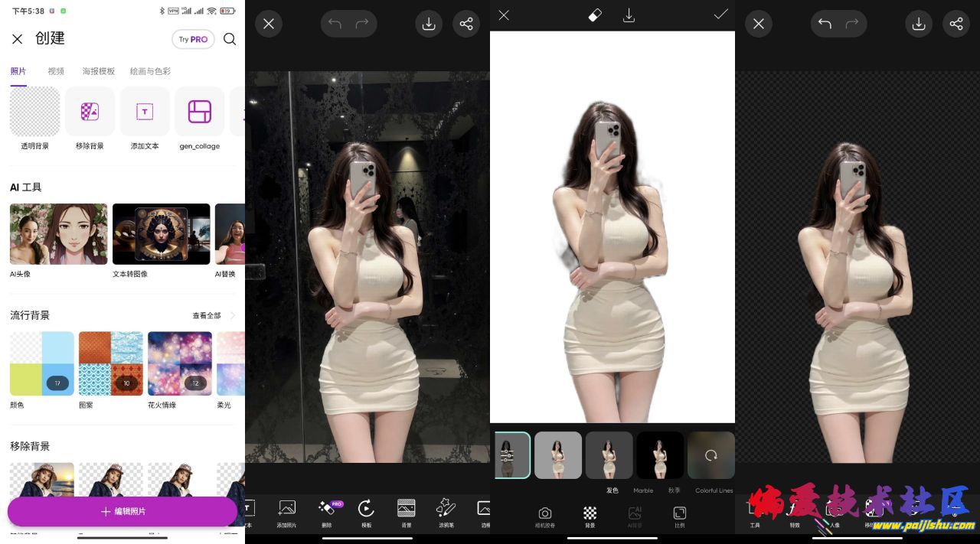
Task: Tap the purple 编辑照片 button
Action: pyautogui.click(x=122, y=511)
